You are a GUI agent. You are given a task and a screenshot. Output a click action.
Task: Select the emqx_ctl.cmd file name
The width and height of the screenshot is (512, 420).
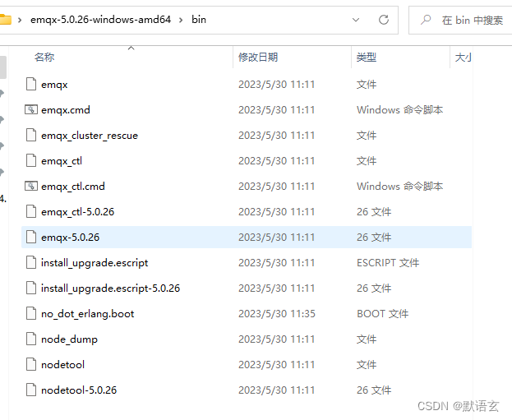point(73,187)
